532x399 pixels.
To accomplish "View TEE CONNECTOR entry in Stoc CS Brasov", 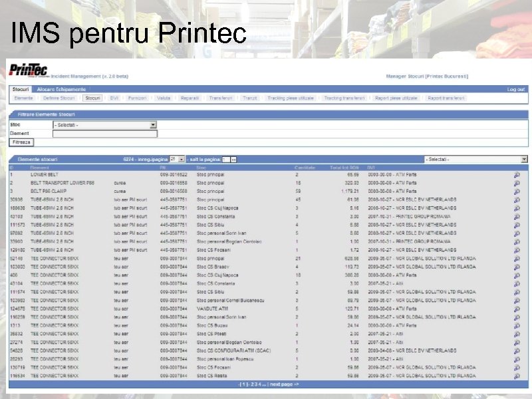I will pyautogui.click(x=517, y=267).
